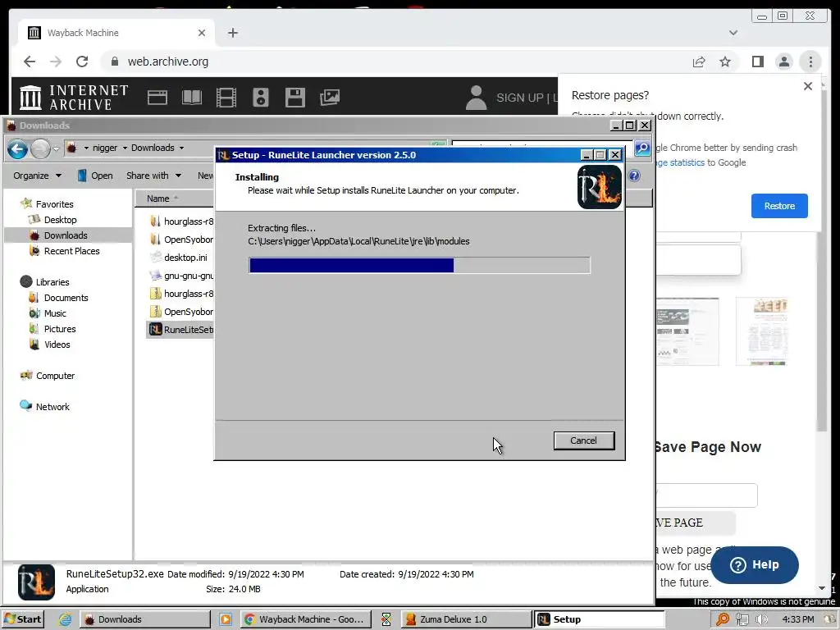The image size is (840, 630).
Task: Open a new Chrome tab with plus
Action: click(x=232, y=33)
